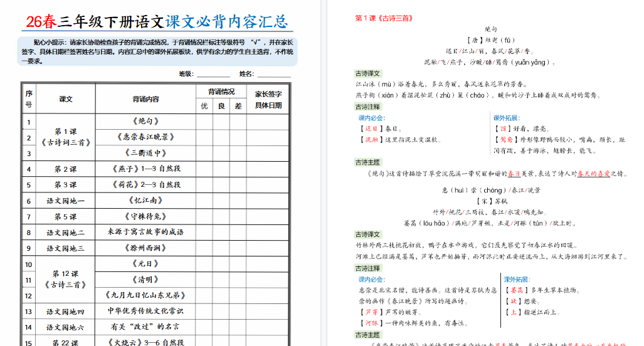Viewport: 644px width, 346px height.
Task: Click the 差 column header
Action: [x=238, y=106]
